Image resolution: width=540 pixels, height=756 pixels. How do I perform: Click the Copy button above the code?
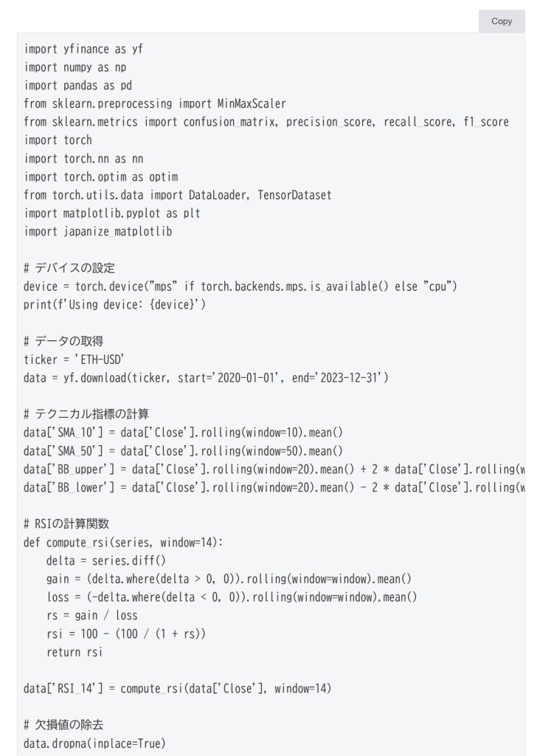click(x=501, y=21)
